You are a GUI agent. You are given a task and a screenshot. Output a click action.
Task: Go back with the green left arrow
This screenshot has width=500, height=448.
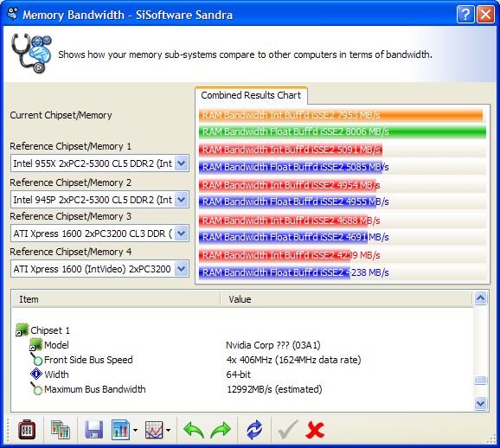(x=194, y=430)
